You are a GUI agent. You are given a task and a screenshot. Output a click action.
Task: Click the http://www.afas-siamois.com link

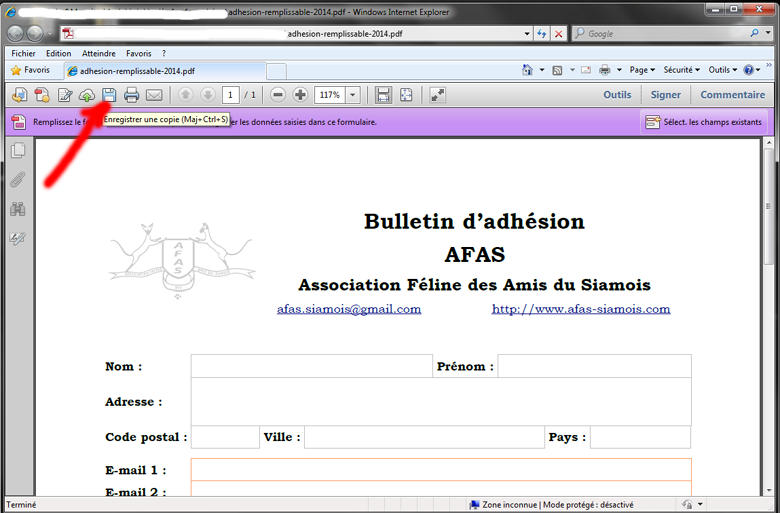[581, 309]
